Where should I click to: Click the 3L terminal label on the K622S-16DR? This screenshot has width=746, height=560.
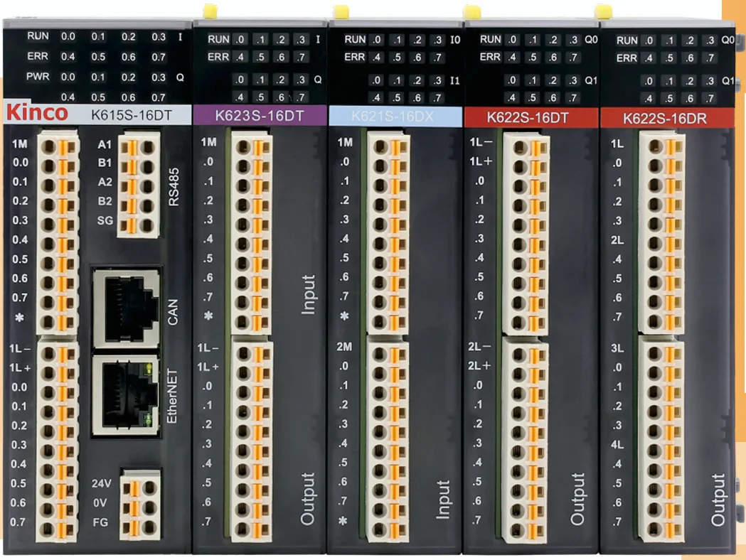[x=617, y=348]
